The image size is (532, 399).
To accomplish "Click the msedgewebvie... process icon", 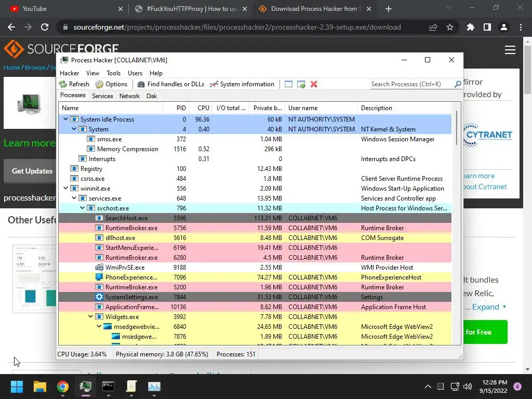I will tap(108, 326).
